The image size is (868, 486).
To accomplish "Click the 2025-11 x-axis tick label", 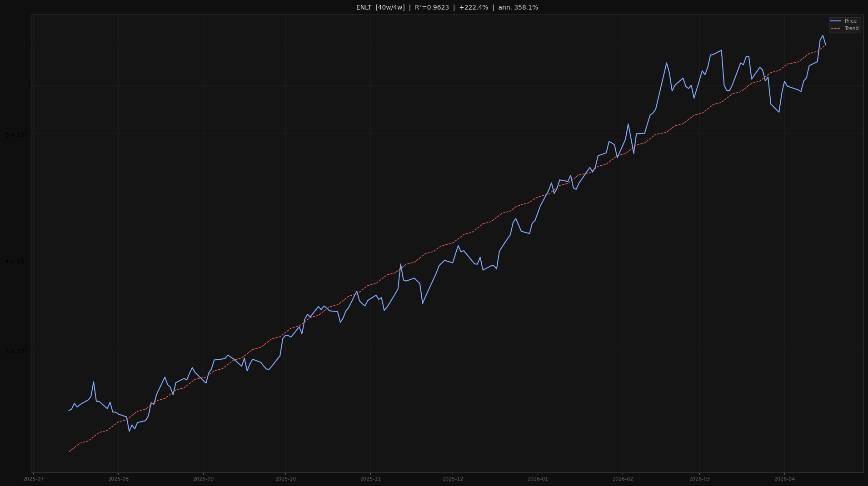I will tap(370, 479).
